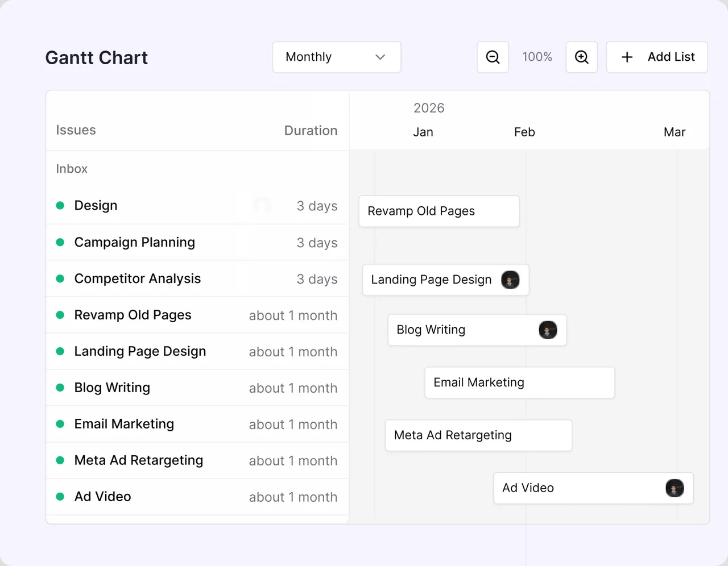Click the zoom in magnifier icon
This screenshot has width=728, height=566.
(582, 57)
